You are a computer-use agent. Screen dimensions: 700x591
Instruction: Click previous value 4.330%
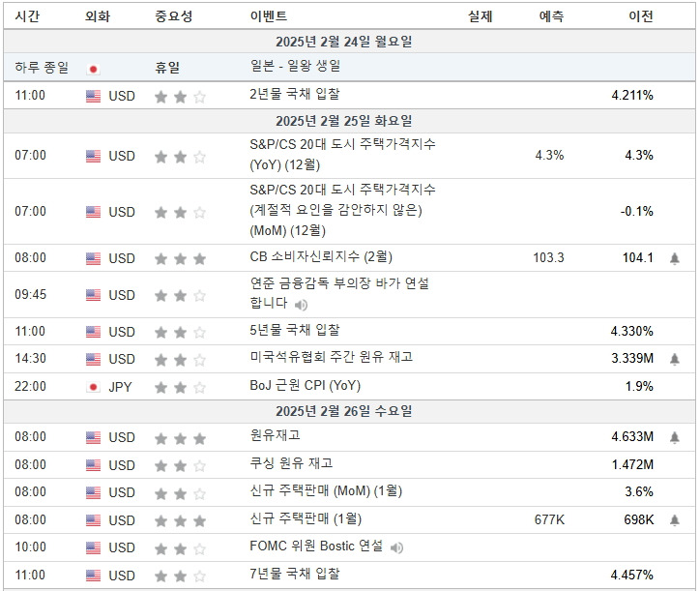pos(632,331)
